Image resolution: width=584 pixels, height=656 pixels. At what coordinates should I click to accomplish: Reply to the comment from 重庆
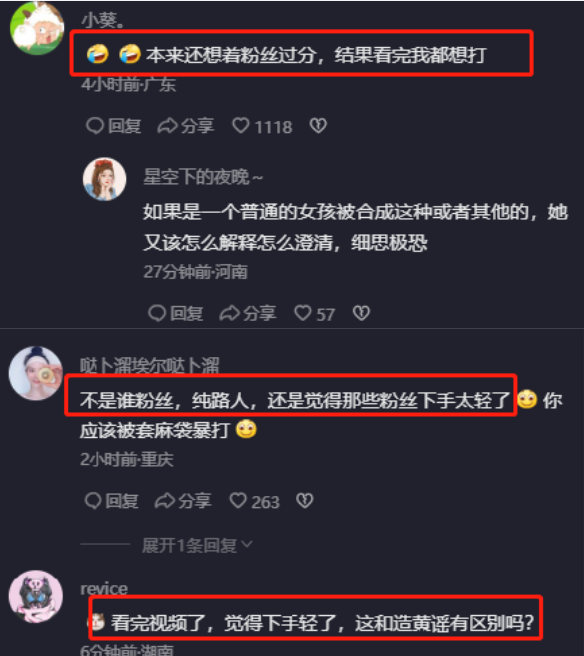pyautogui.click(x=111, y=501)
